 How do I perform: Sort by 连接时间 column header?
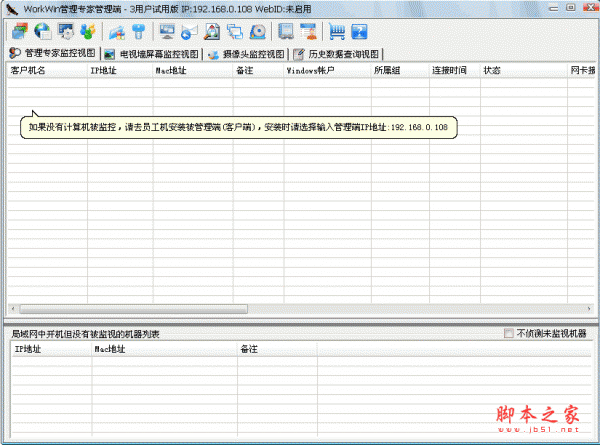455,70
